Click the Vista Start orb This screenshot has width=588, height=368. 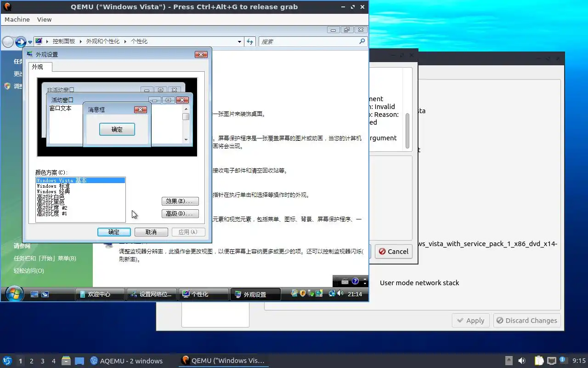click(x=14, y=294)
